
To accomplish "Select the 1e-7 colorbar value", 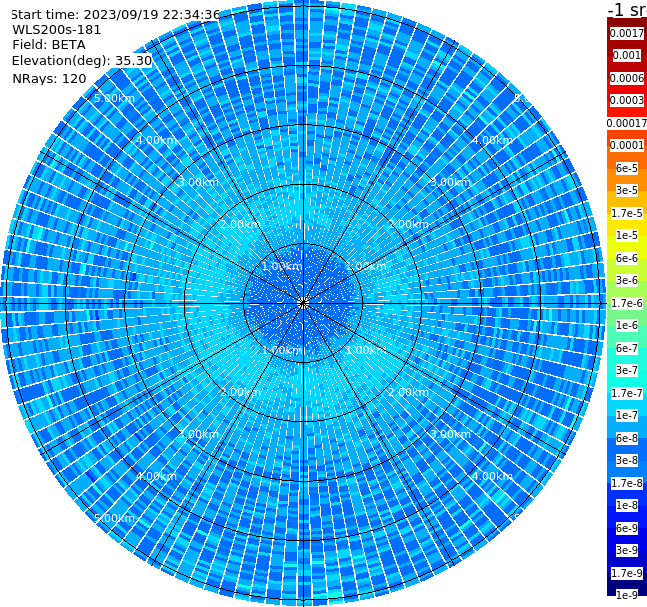I will coord(627,415).
